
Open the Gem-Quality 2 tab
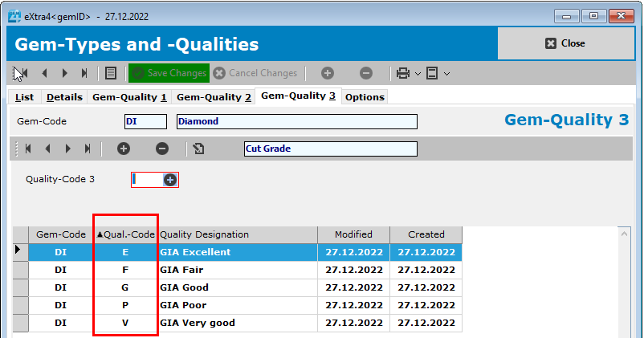214,97
